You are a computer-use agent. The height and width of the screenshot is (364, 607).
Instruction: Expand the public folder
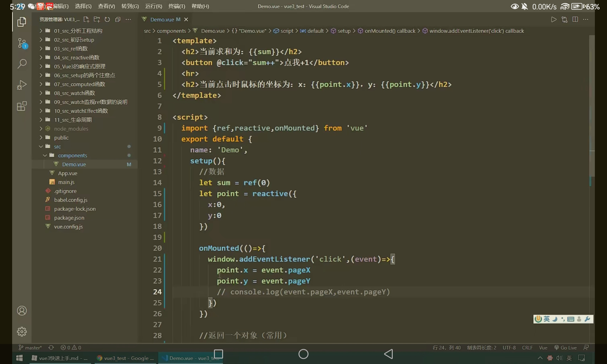pos(61,138)
